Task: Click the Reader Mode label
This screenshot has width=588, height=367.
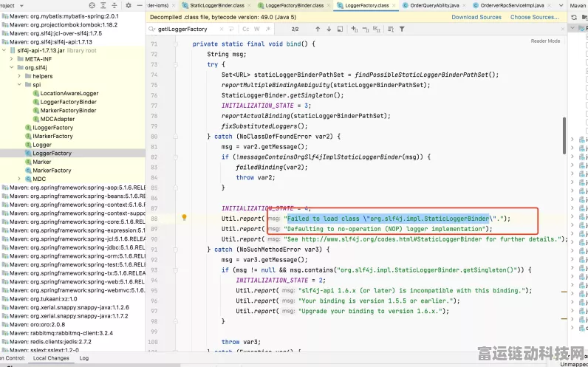Action: point(545,41)
